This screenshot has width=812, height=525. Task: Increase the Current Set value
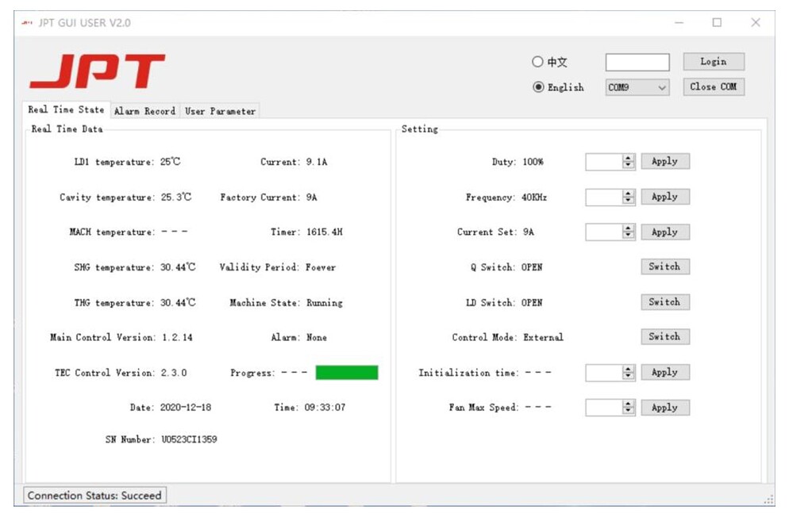628,228
